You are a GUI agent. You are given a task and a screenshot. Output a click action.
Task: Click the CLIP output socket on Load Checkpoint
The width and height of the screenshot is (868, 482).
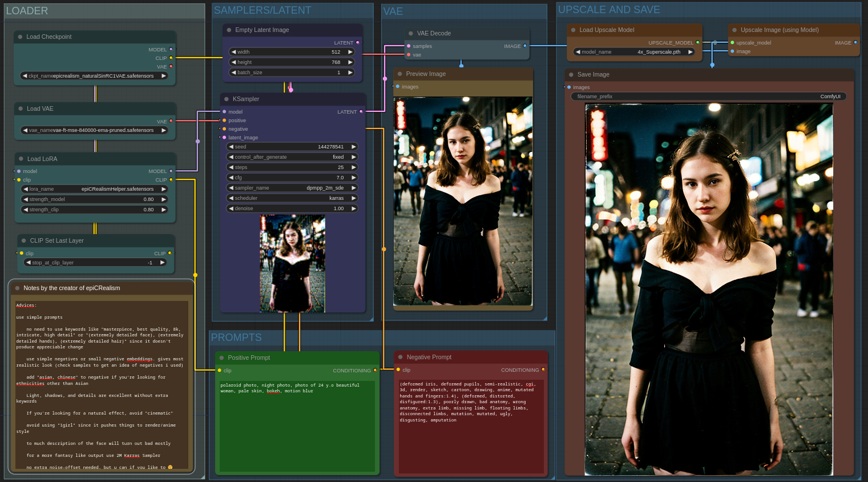[x=171, y=58]
